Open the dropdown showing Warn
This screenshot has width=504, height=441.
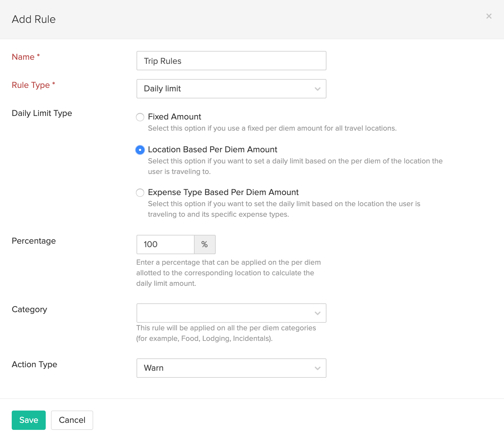(226, 368)
